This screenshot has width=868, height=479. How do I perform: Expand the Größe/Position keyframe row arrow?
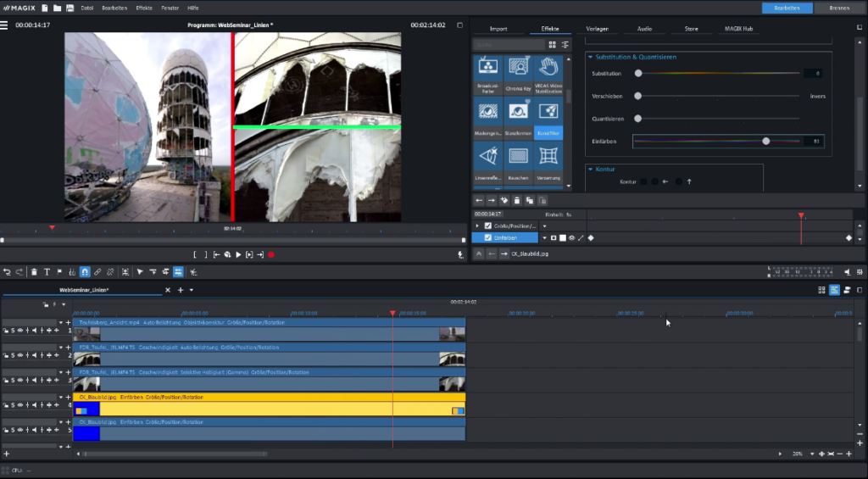(477, 226)
